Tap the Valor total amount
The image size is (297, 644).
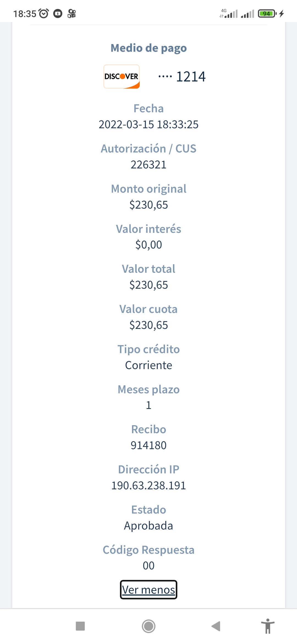148,285
